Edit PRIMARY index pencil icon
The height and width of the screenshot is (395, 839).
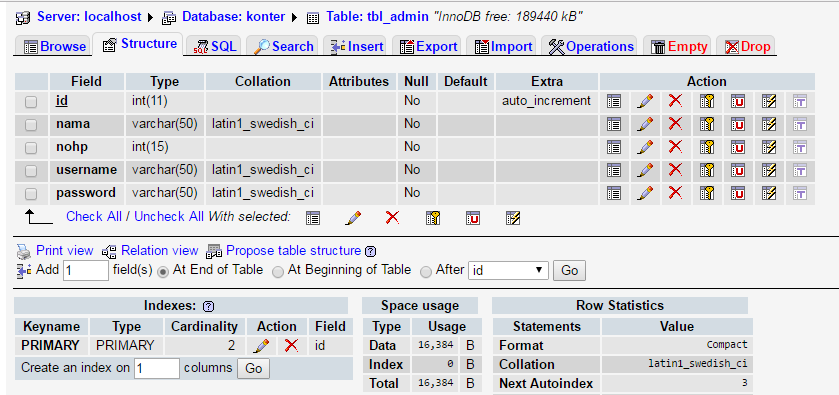pyautogui.click(x=261, y=346)
